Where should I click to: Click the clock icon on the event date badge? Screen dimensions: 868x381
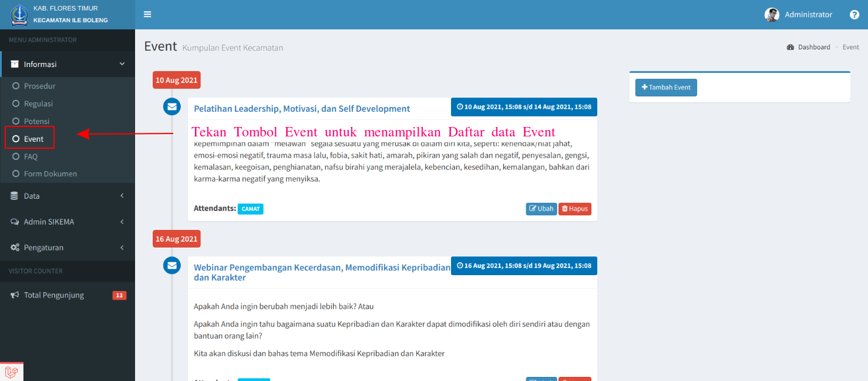coord(459,106)
